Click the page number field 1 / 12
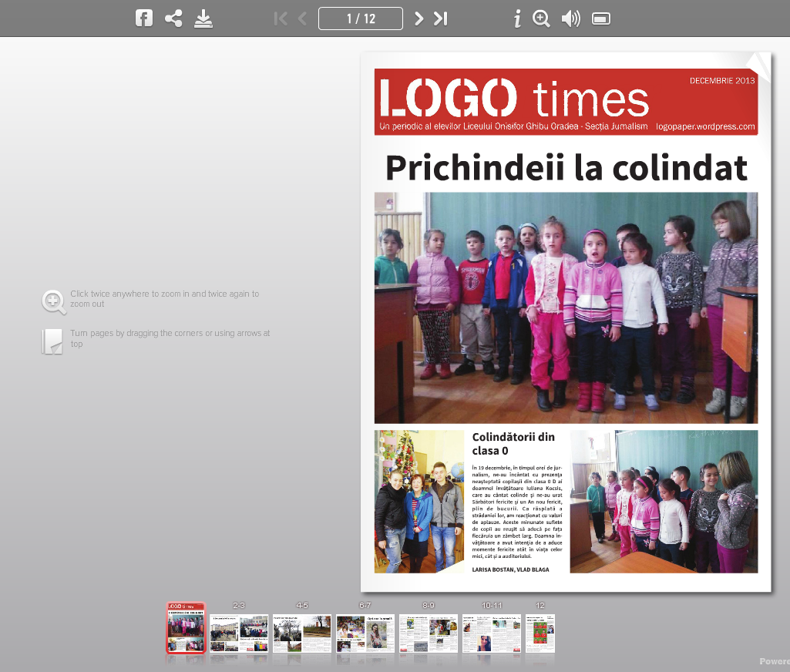790x672 pixels. coord(361,18)
